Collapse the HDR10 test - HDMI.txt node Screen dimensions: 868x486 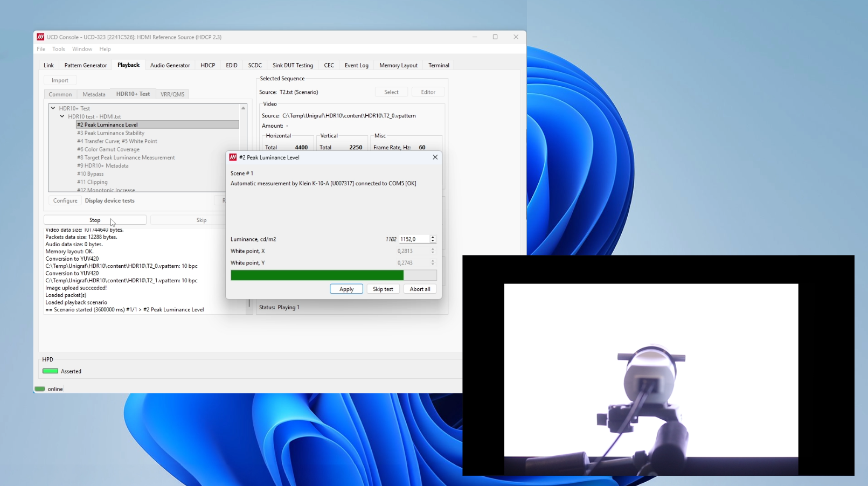coord(62,116)
